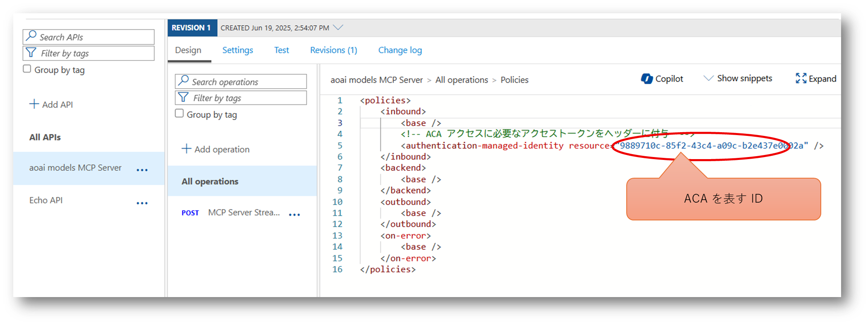Expand the Show snippets chevron
Viewport: 868px width, 324px height.
tap(709, 78)
